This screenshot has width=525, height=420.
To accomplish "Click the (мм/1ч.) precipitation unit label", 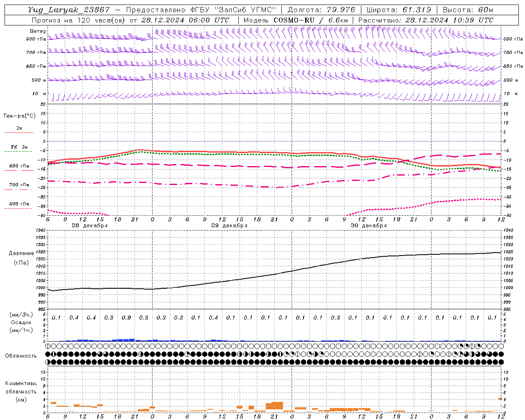I will 21,330.
